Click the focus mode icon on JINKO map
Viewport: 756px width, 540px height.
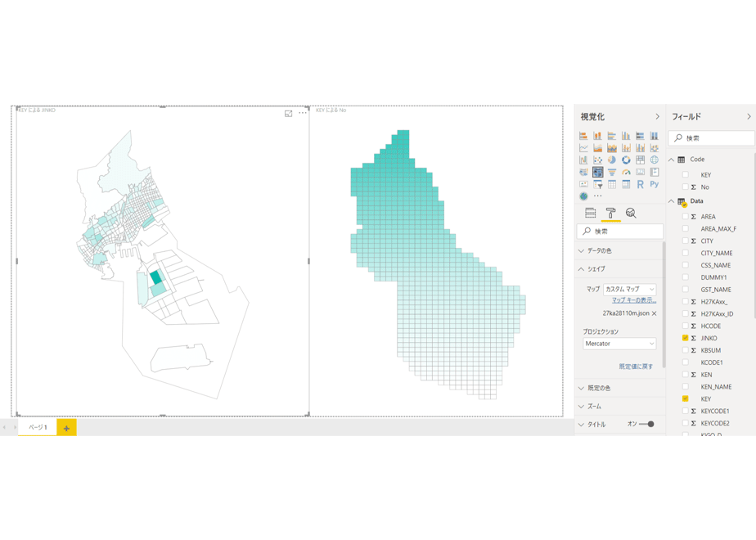288,113
